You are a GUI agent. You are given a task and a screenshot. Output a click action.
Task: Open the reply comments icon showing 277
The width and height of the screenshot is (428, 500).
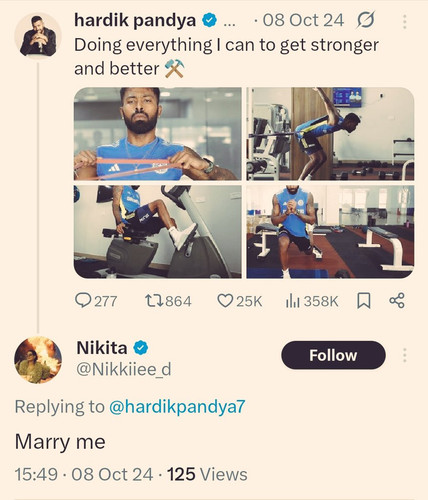[82, 301]
